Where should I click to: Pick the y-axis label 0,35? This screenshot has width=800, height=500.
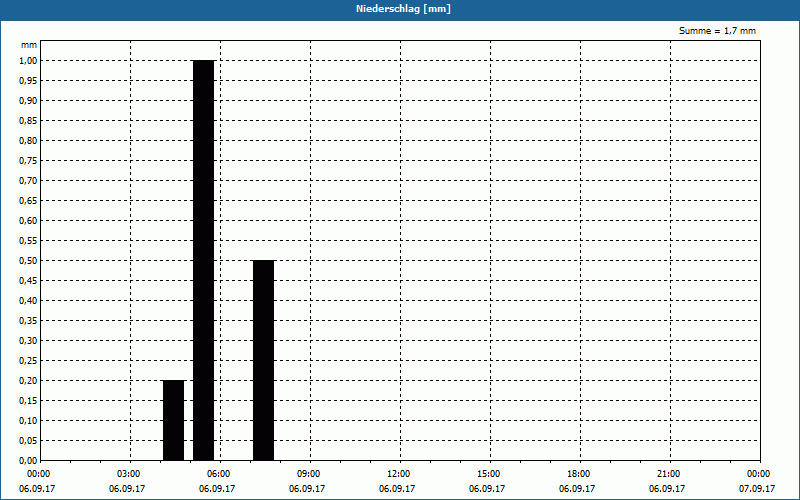pyautogui.click(x=28, y=320)
